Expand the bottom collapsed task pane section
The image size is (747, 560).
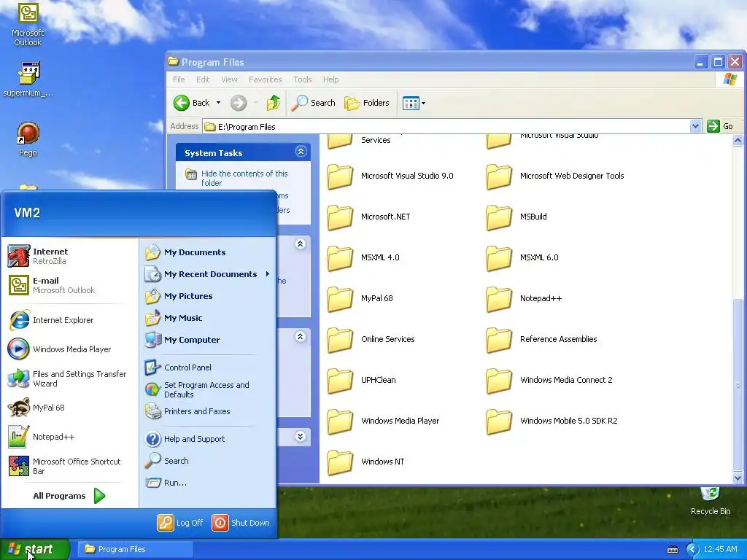click(x=300, y=436)
